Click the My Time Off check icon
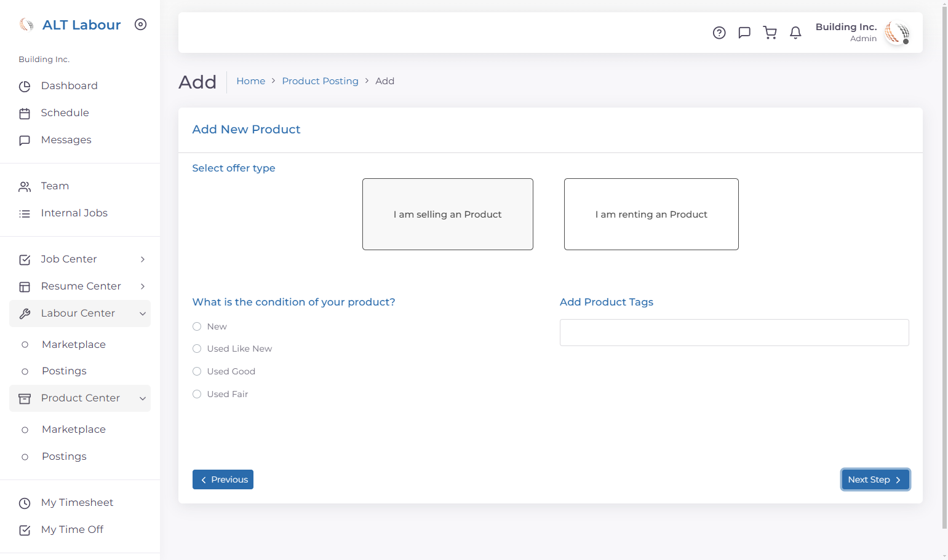Image resolution: width=948 pixels, height=560 pixels. (x=25, y=530)
